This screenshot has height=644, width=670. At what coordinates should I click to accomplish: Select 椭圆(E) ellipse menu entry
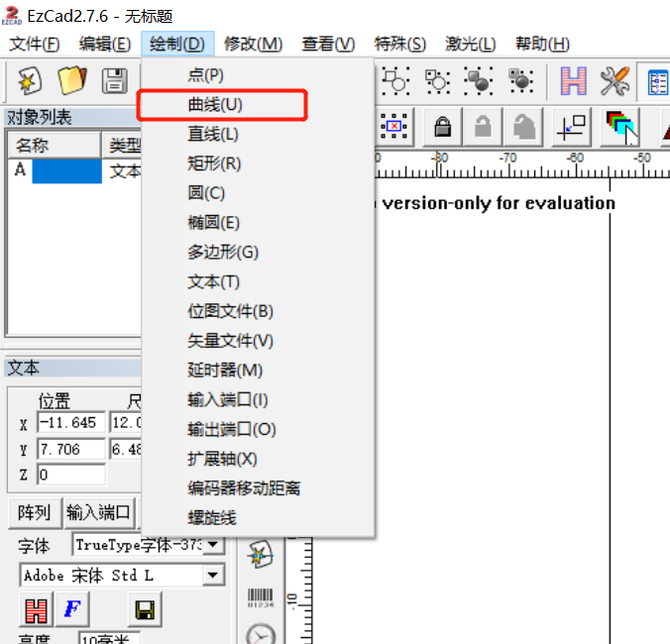coord(258,223)
